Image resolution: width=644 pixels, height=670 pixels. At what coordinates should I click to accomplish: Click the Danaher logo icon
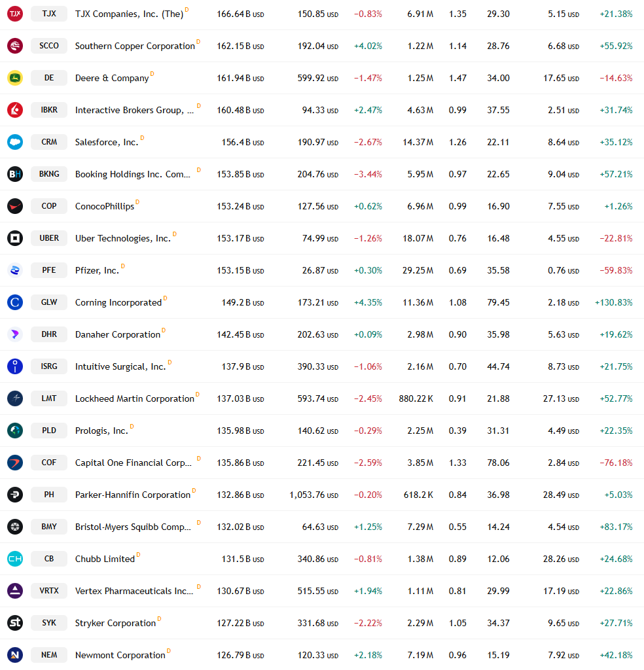click(x=15, y=334)
